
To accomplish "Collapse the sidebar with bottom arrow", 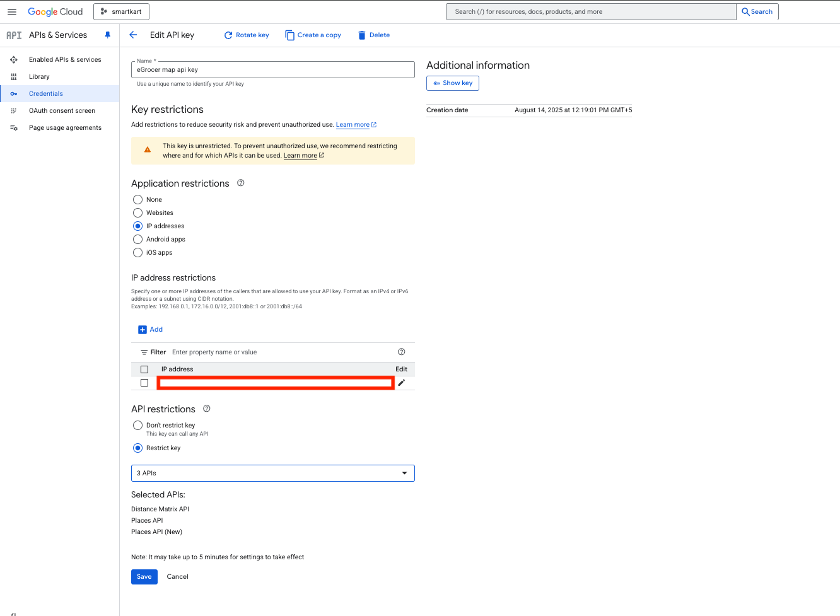I will [13, 613].
